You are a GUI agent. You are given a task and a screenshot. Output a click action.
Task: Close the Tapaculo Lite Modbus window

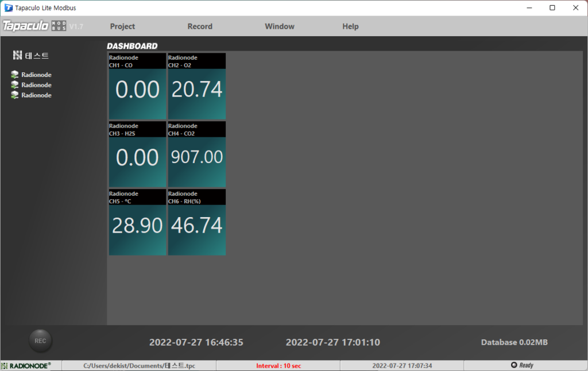575,8
